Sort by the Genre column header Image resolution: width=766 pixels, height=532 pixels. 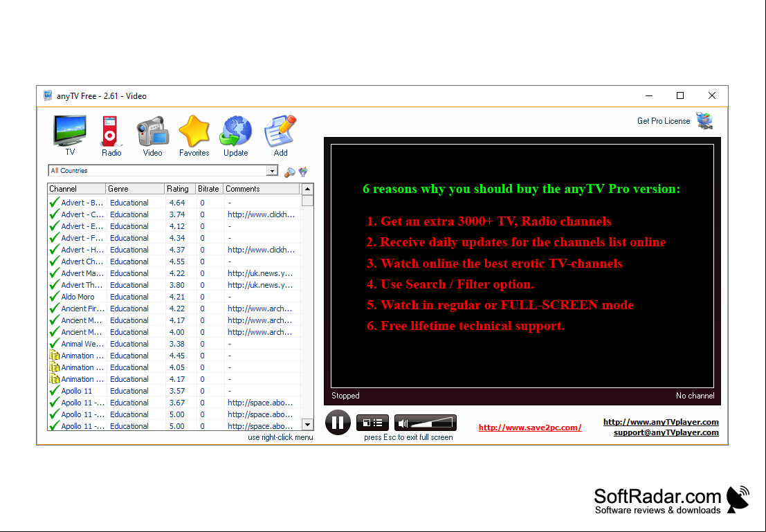point(135,189)
